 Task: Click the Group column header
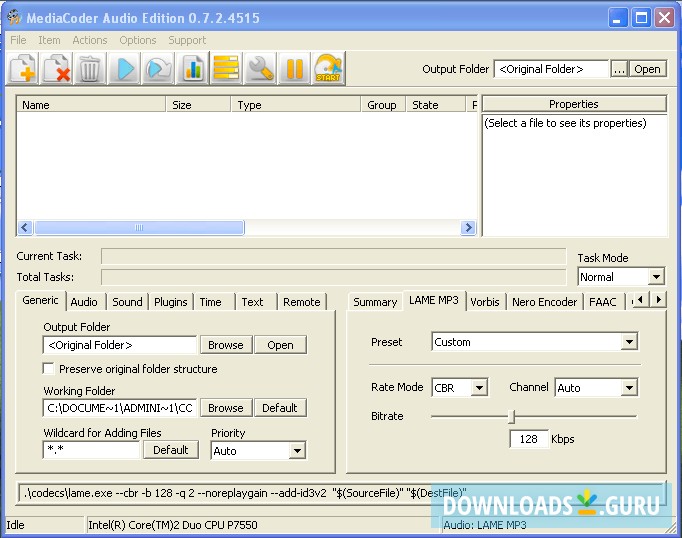coord(383,105)
